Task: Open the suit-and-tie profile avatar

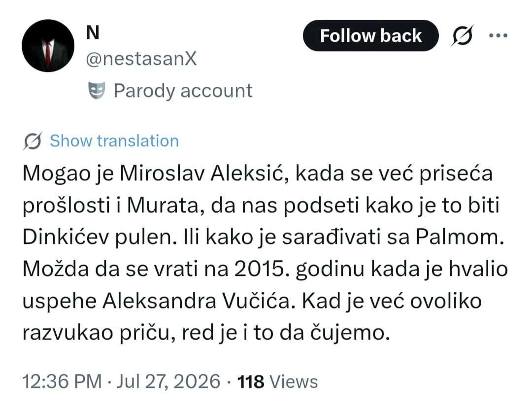Action: point(48,46)
